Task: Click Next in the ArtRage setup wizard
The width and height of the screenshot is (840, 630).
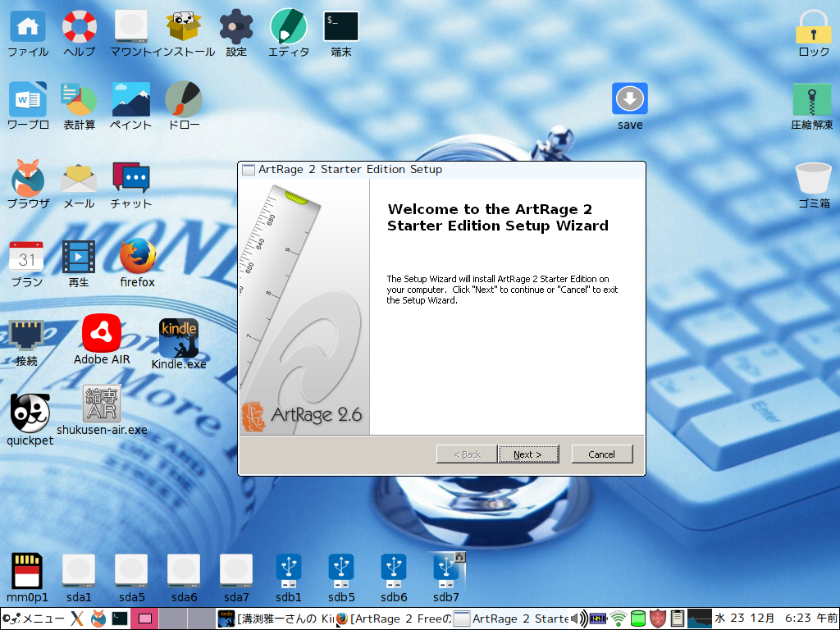Action: pyautogui.click(x=528, y=454)
